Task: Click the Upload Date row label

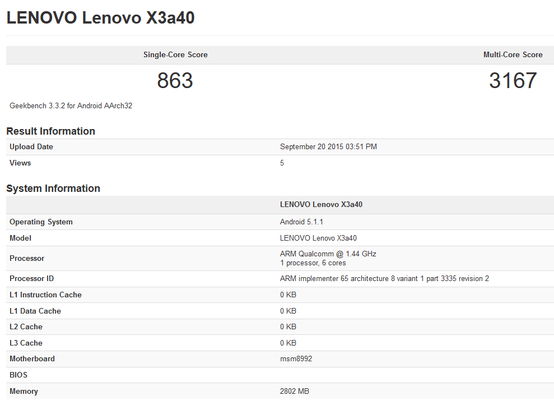Action: click(x=31, y=147)
